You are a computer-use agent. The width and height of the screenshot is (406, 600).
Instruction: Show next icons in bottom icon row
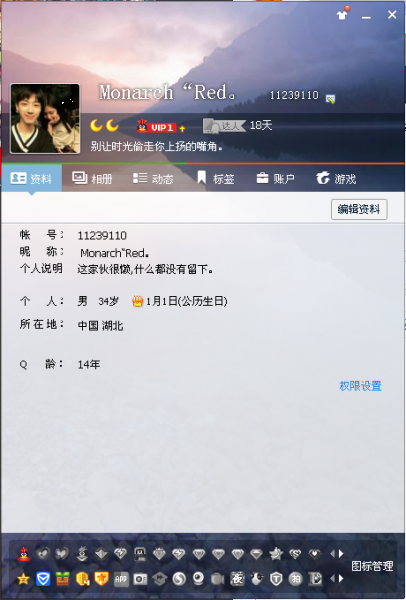(341, 579)
